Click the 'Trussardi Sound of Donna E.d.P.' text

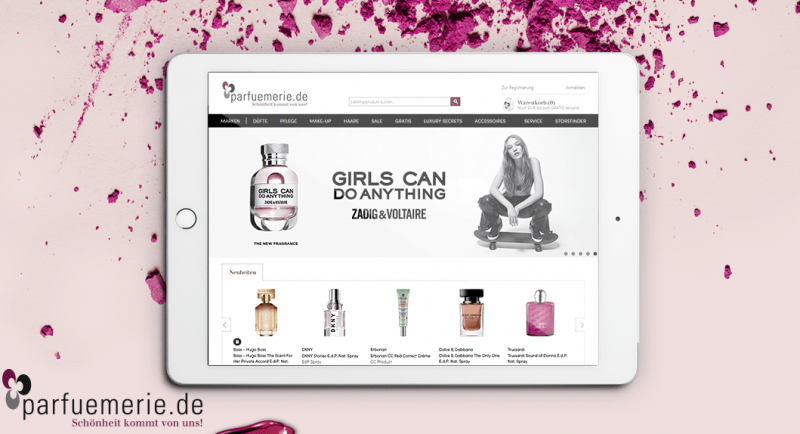coord(537,355)
